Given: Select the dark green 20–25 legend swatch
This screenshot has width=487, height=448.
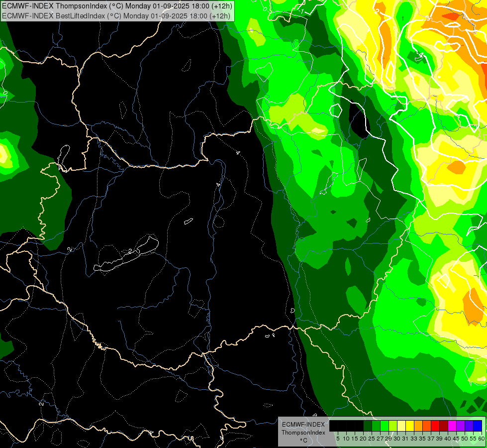Looking at the screenshot, I should click(368, 426).
